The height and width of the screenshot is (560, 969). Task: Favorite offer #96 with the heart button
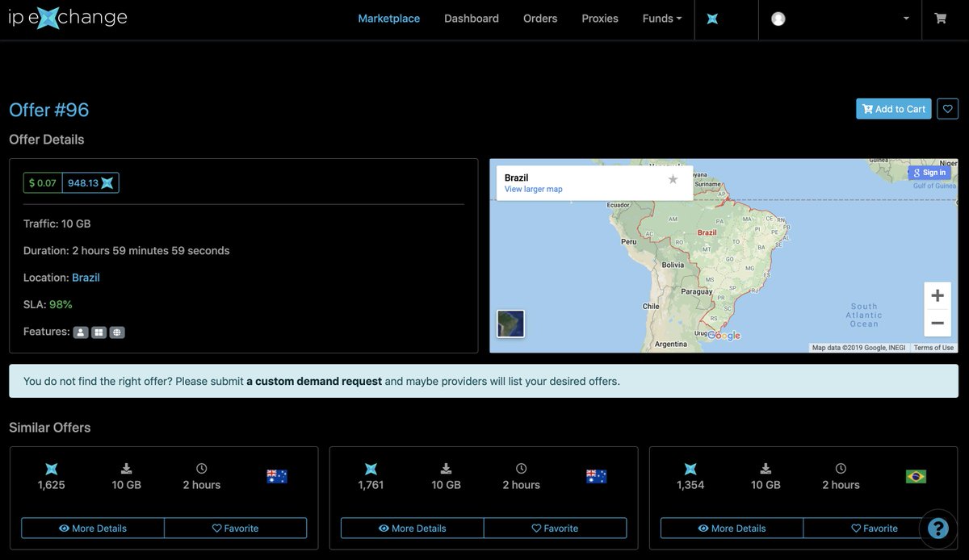(x=947, y=109)
